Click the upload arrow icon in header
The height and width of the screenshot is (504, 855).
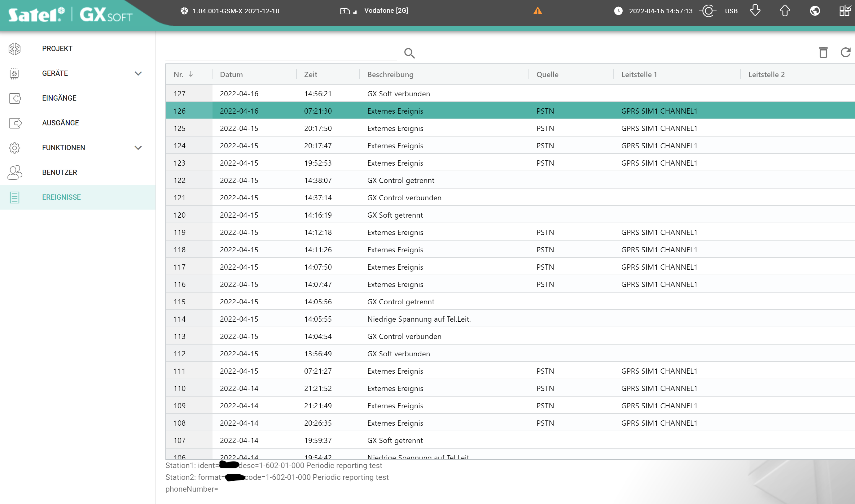[784, 11]
